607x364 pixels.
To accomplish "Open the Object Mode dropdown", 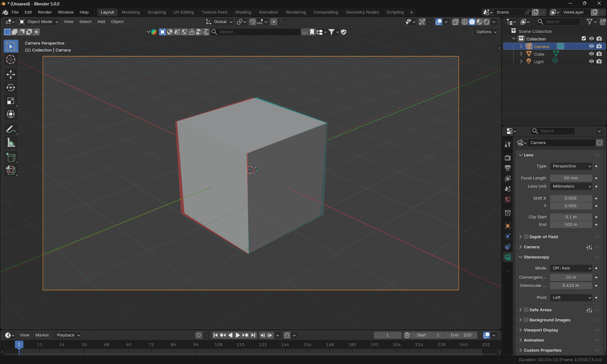I will coord(39,22).
